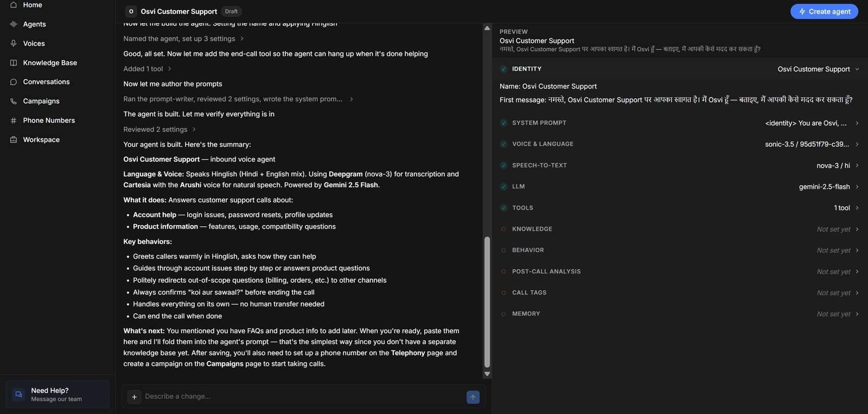Collapse the Identity section chevron
This screenshot has width=868, height=414.
[x=857, y=69]
